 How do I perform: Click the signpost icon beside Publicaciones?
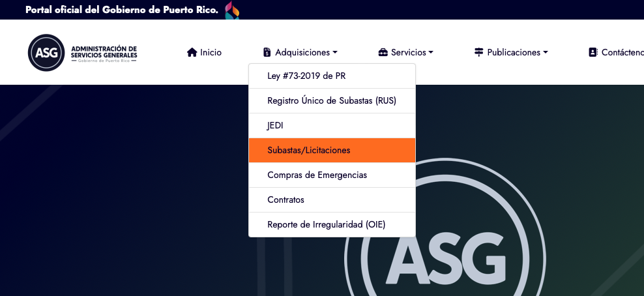coord(479,53)
